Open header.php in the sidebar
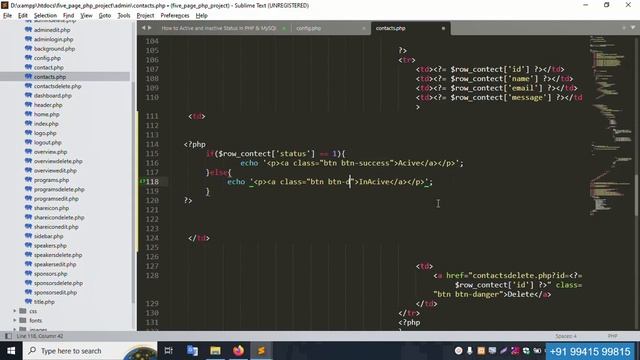The height and width of the screenshot is (360, 640). click(x=48, y=105)
